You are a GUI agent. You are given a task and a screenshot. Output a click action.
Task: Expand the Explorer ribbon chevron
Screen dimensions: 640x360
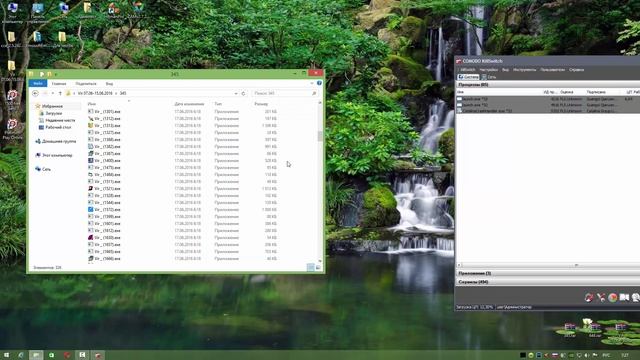pos(312,83)
